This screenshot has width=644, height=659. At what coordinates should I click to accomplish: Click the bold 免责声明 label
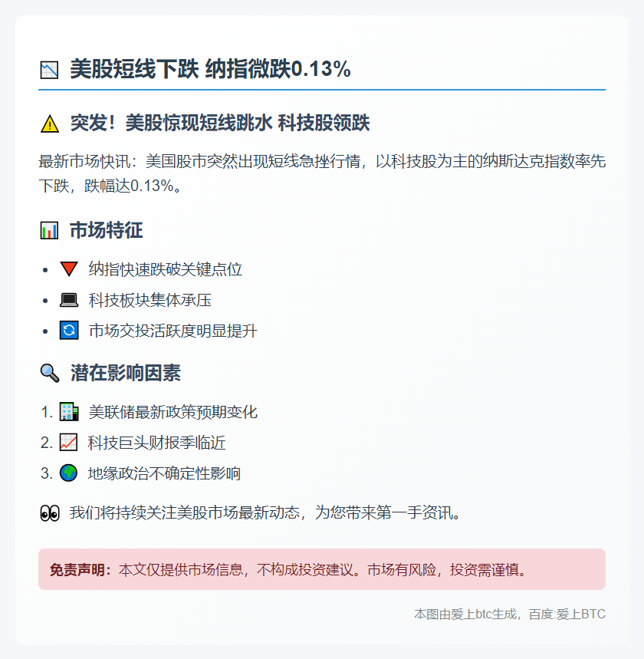click(x=80, y=570)
